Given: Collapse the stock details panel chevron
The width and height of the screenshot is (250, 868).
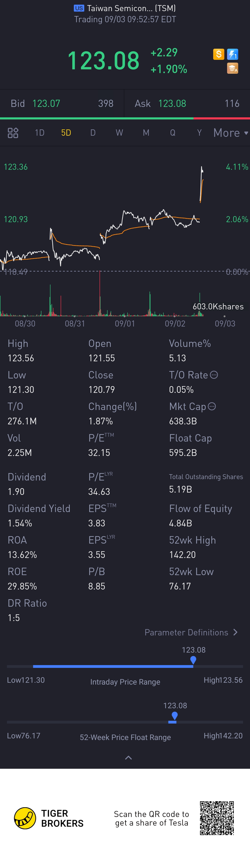Looking at the screenshot, I should (x=128, y=757).
